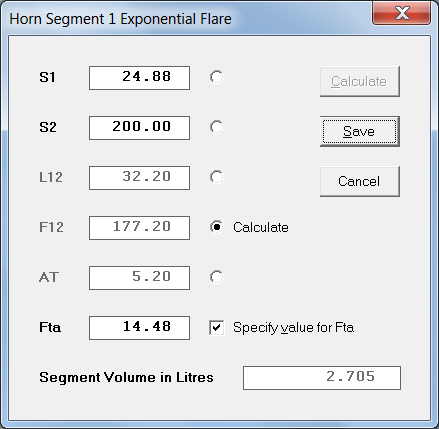Click the Horn Segment 1 Exponential Flare title

tap(120, 19)
